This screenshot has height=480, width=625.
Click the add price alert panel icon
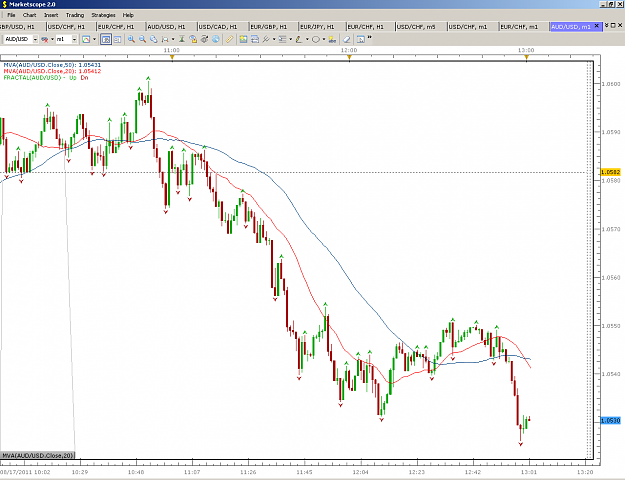(255, 39)
